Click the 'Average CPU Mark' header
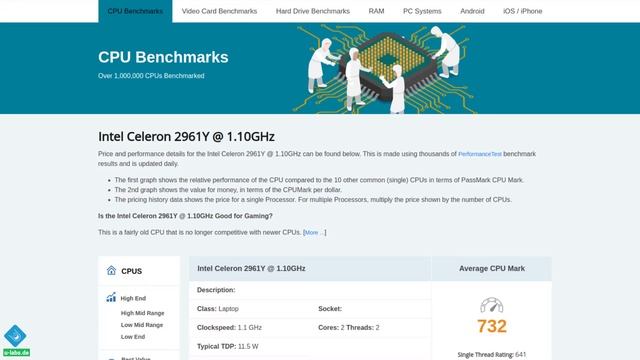Viewport: 640px width, 360px height. click(492, 269)
